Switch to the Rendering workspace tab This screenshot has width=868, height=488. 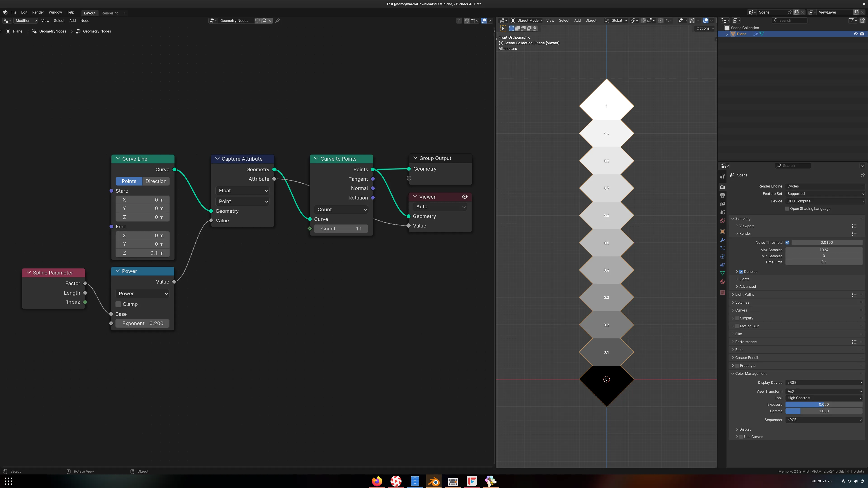click(x=110, y=13)
